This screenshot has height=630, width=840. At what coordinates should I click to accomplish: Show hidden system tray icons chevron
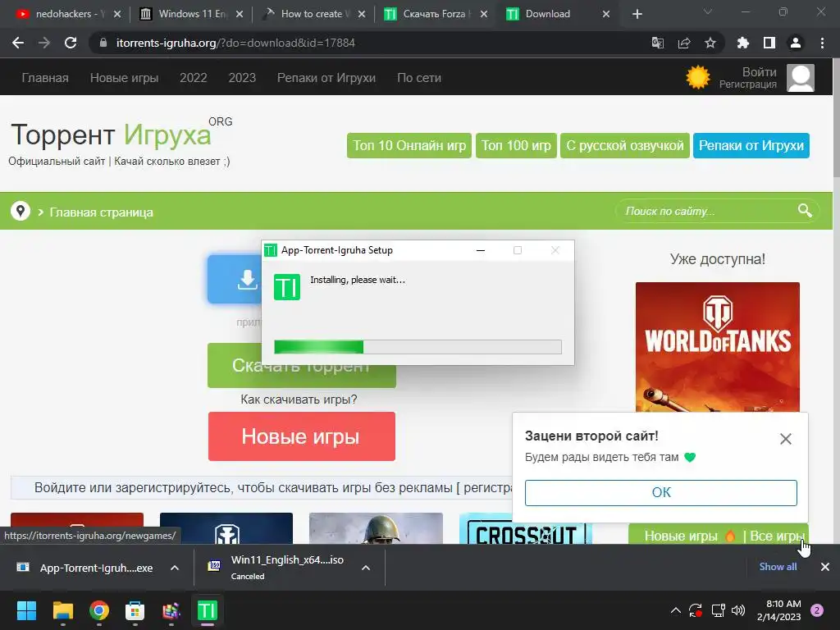point(676,610)
